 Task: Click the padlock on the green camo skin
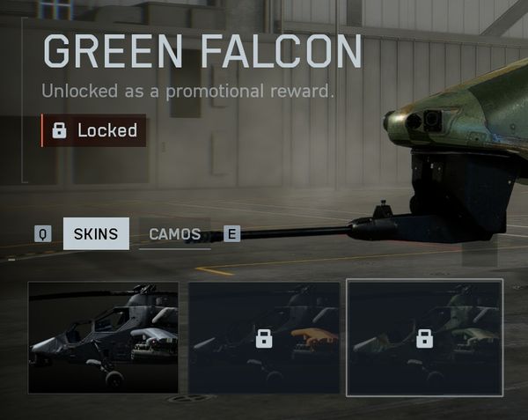pyautogui.click(x=424, y=338)
